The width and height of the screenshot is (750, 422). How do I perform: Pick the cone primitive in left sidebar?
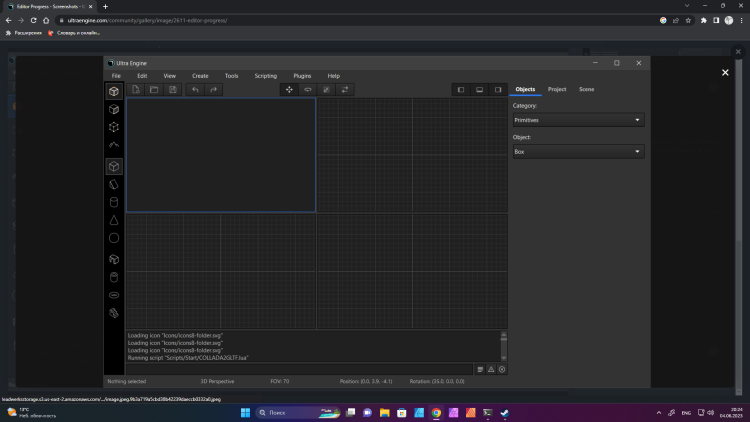[x=114, y=220]
